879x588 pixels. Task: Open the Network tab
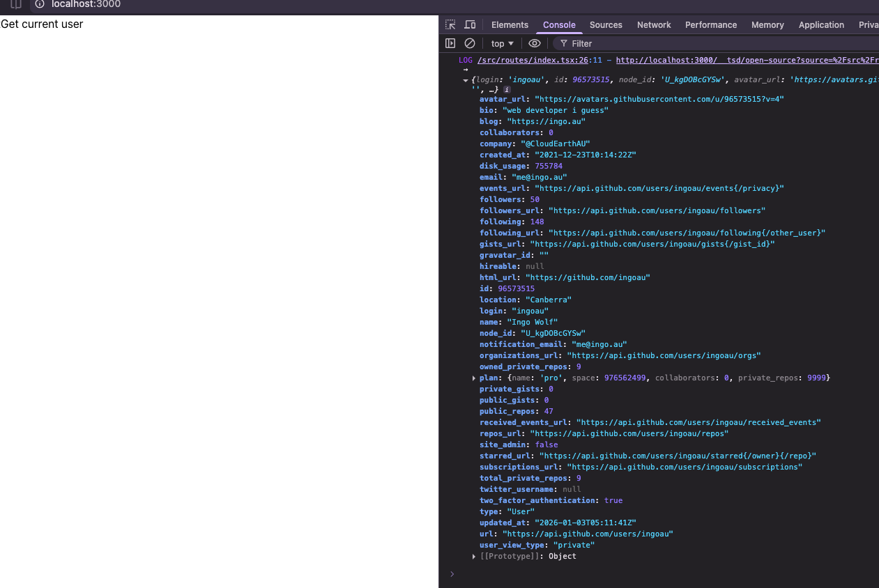pyautogui.click(x=654, y=24)
